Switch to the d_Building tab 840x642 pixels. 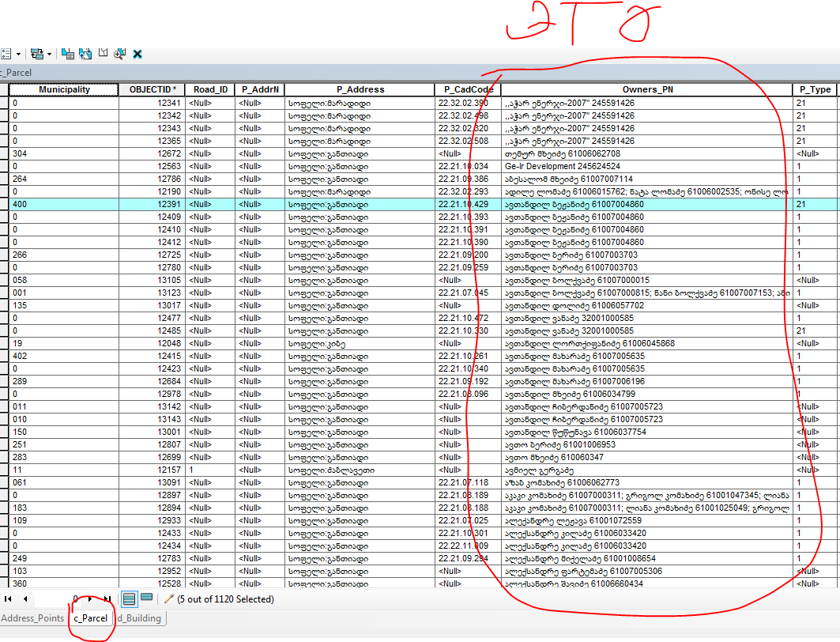(x=138, y=618)
